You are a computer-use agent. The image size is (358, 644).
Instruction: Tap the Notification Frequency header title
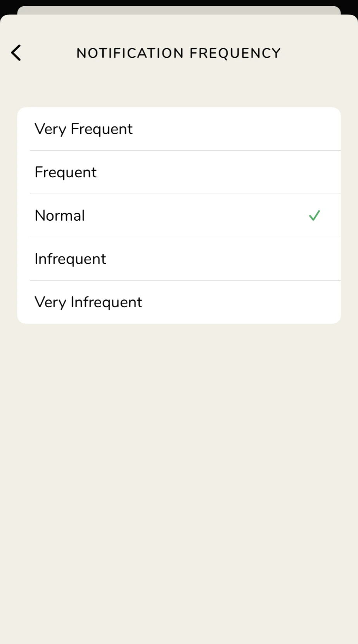click(x=178, y=53)
